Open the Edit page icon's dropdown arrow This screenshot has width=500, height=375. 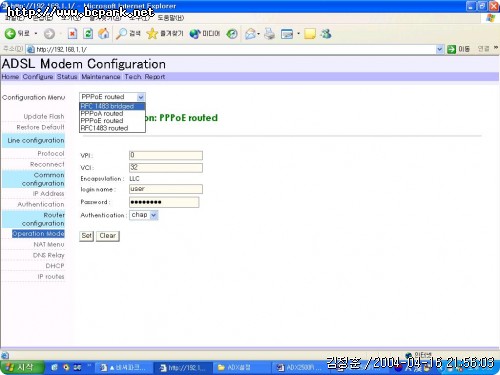[x=298, y=34]
